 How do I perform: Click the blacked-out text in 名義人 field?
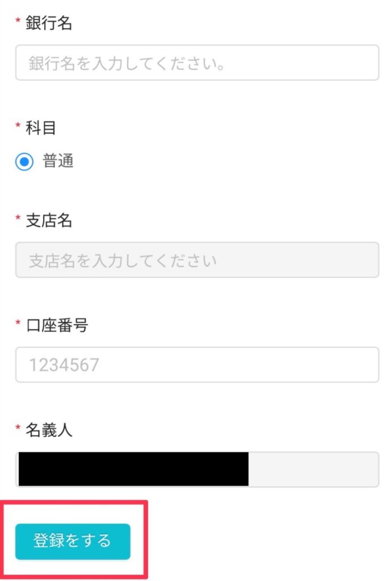point(133,469)
